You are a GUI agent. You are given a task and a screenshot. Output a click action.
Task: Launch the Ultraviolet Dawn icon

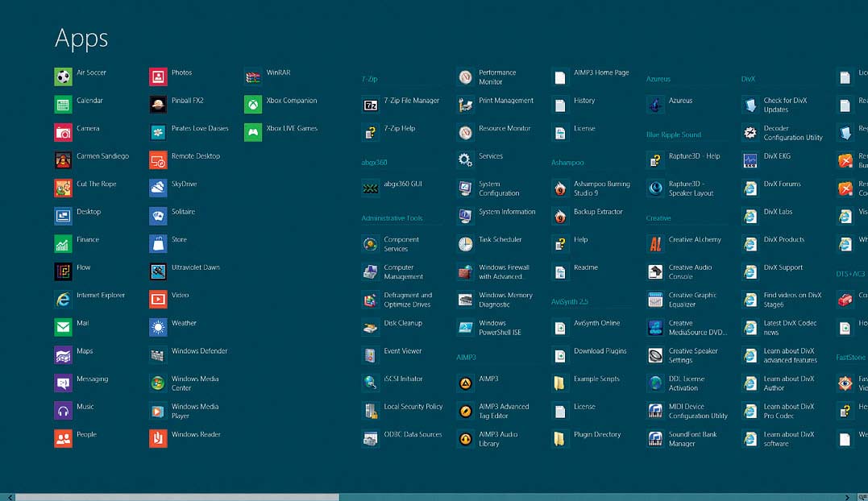[158, 271]
